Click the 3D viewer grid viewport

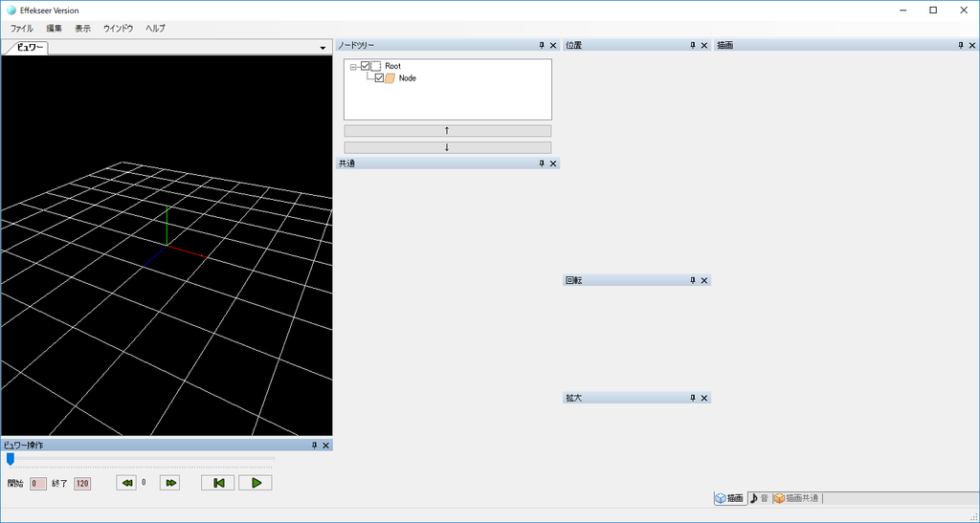click(167, 246)
